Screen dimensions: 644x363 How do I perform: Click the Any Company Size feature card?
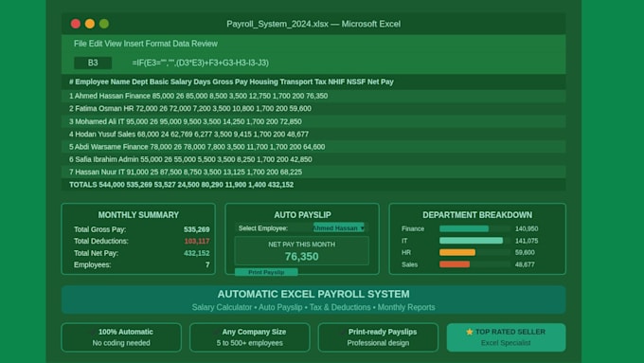click(x=250, y=337)
